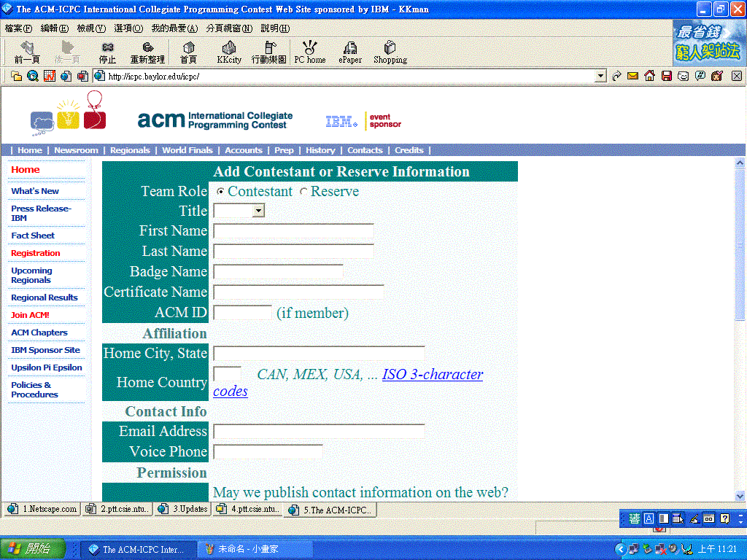Expand the address bar URL dropdown
This screenshot has height=560, width=747.
[600, 76]
